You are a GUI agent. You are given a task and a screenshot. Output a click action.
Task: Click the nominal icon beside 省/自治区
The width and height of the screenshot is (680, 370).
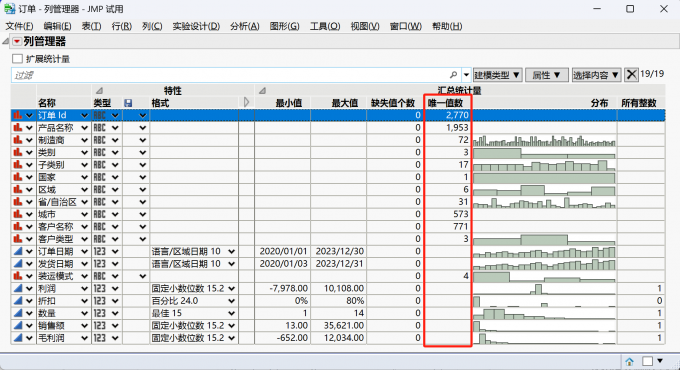tap(17, 202)
